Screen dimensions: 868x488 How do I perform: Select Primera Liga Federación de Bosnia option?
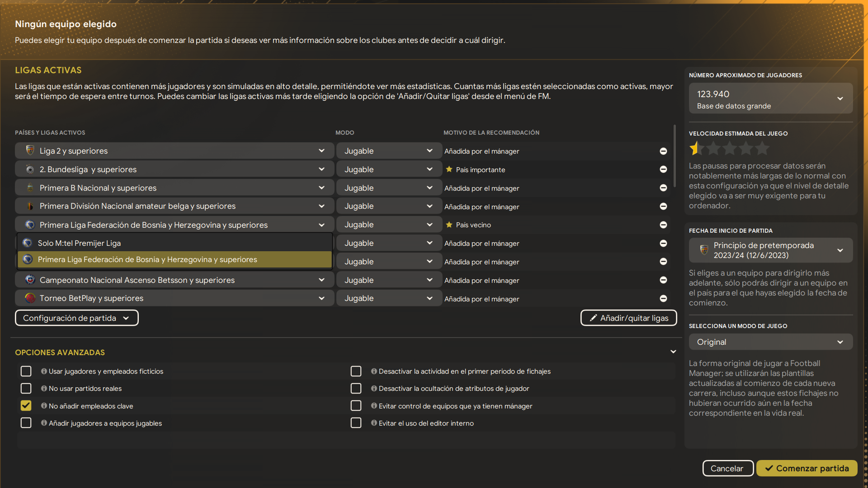tap(175, 259)
